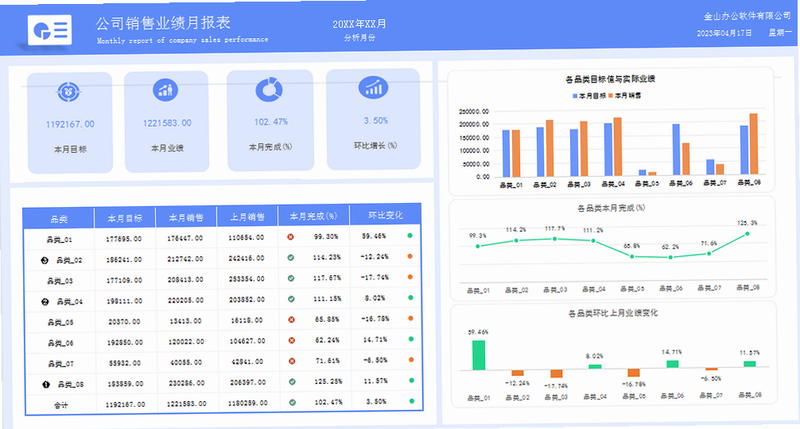Screen dimensions: 800x429
Task: Click the red cross icon in 品类_01 row
Action: tap(290, 237)
